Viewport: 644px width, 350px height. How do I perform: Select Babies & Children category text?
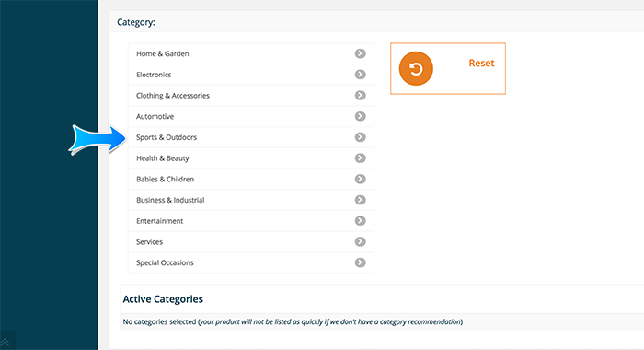click(x=165, y=179)
